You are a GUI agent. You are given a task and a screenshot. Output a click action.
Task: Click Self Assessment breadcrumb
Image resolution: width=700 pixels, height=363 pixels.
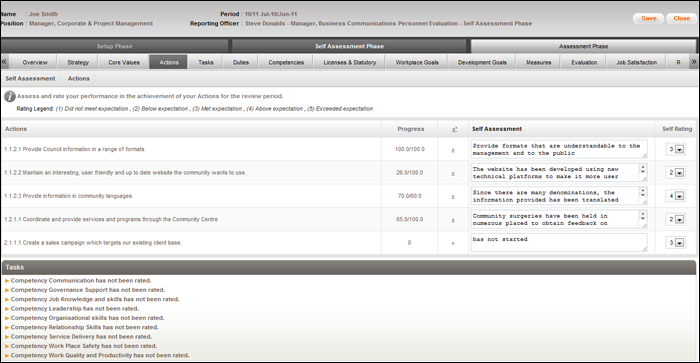[30, 79]
